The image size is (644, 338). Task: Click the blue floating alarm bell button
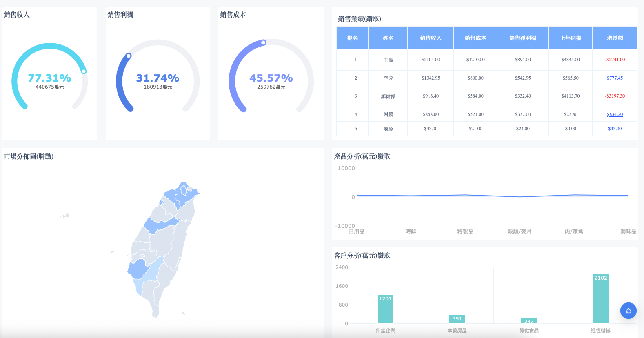click(x=628, y=311)
